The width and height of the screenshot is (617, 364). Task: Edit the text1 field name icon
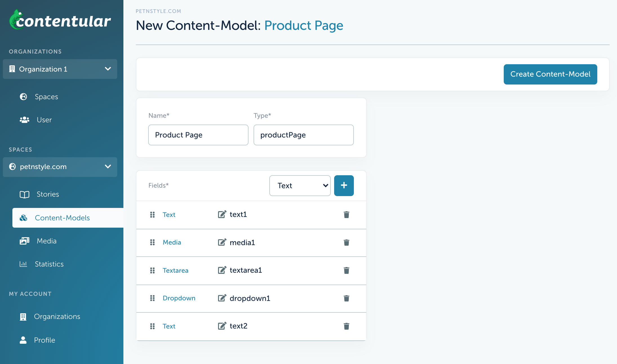click(x=222, y=214)
